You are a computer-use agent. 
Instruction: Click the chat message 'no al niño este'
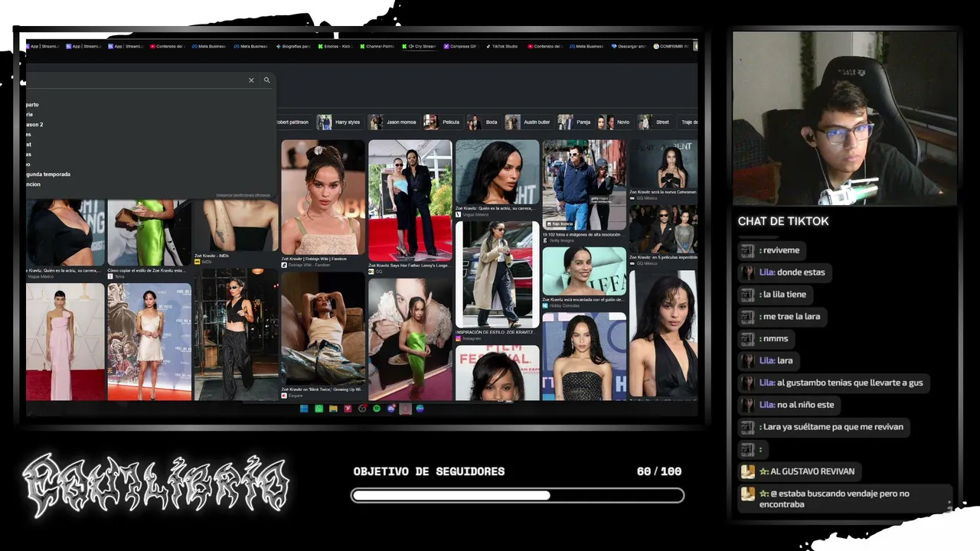790,405
